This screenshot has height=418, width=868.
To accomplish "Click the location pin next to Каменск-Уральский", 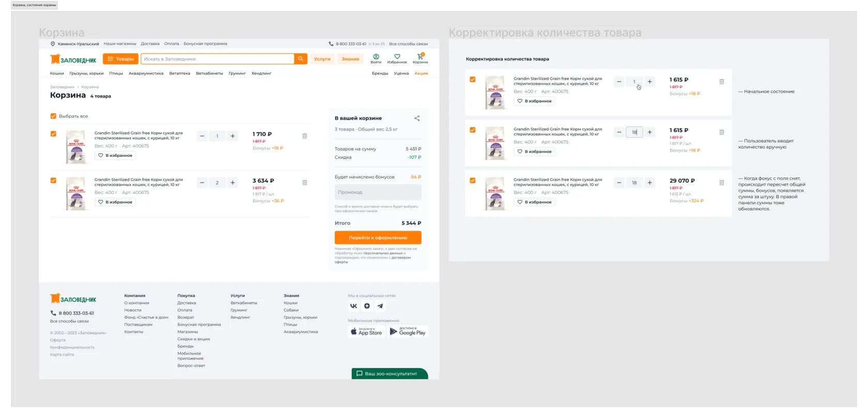I will pos(53,44).
